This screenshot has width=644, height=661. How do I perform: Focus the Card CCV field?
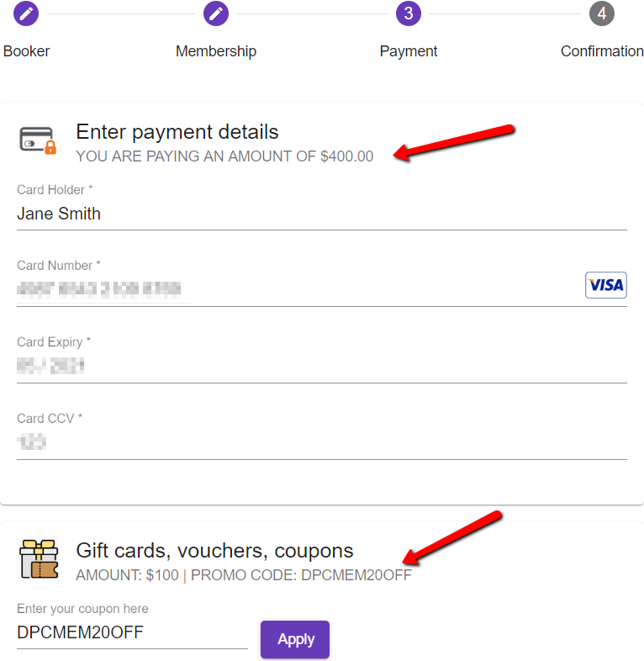pos(322,442)
